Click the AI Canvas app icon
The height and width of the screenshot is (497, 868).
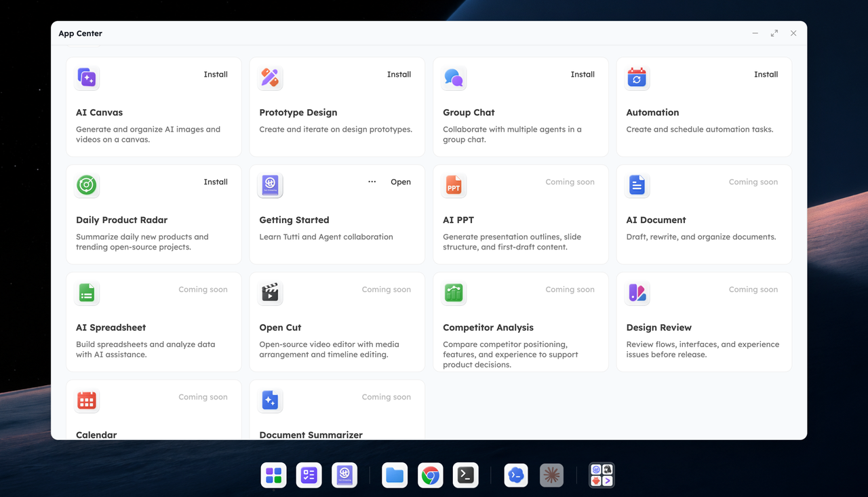coord(87,78)
